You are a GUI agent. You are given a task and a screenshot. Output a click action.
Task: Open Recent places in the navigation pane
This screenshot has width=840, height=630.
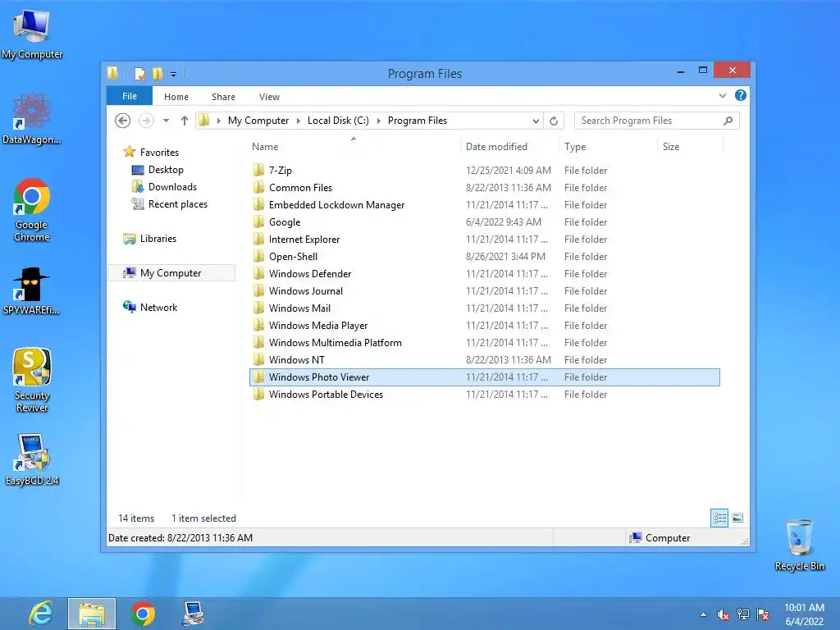(x=169, y=204)
